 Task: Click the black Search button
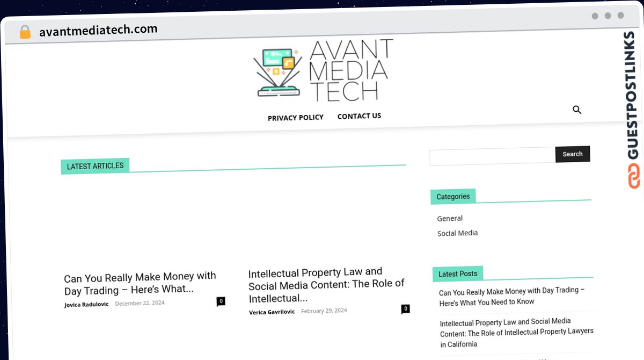point(573,154)
